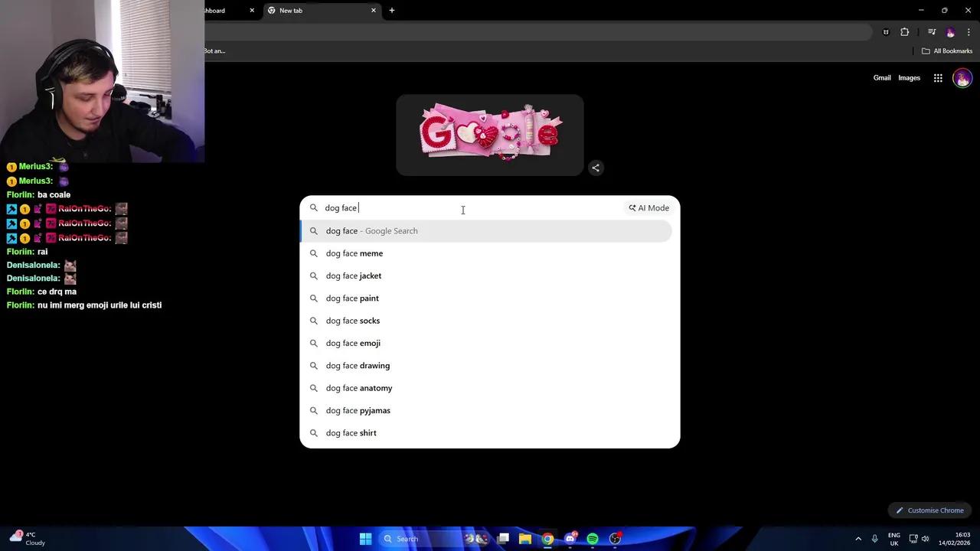This screenshot has height=551, width=980.
Task: Open Chrome three-dot menu
Action: (x=969, y=32)
